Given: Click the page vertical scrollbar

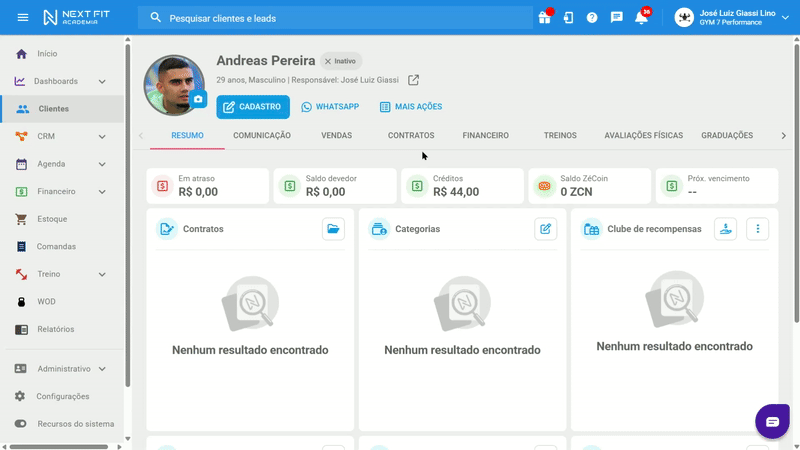Looking at the screenshot, I should click(x=796, y=184).
